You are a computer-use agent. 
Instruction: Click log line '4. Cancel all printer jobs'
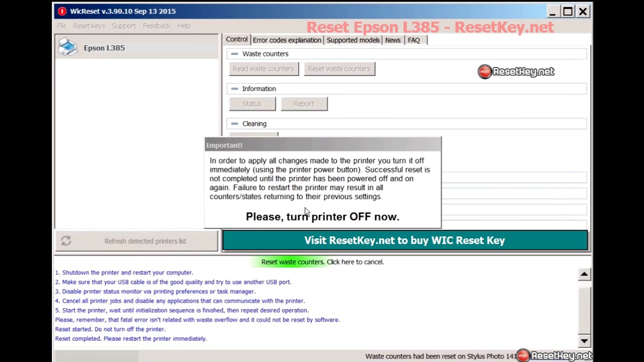click(x=180, y=301)
